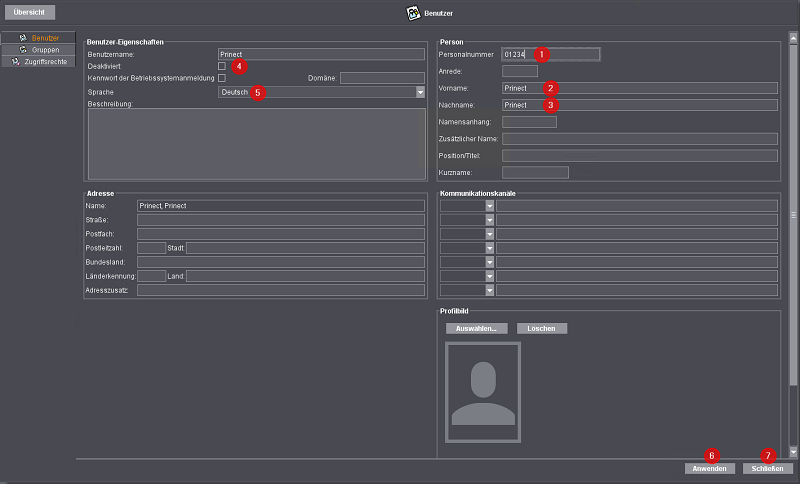This screenshot has width=800, height=484.
Task: Click the Domäne input field
Action: tap(382, 78)
